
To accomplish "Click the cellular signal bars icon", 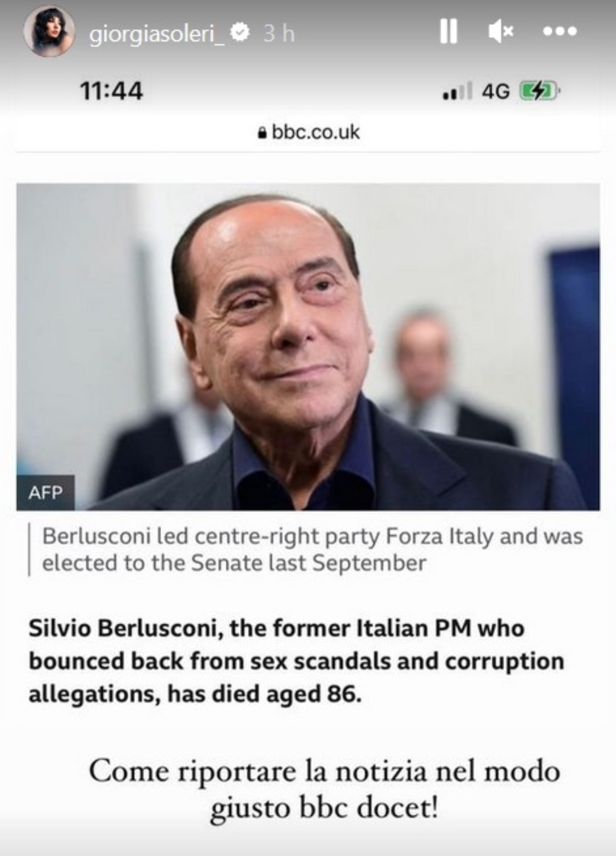I will [457, 92].
